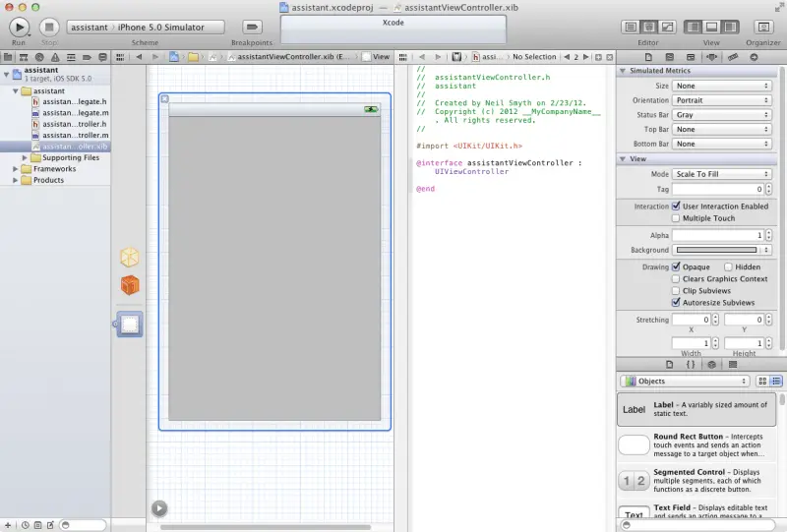Switch the object library to list view
Viewport: 787px width, 532px height.
pyautogui.click(x=776, y=381)
